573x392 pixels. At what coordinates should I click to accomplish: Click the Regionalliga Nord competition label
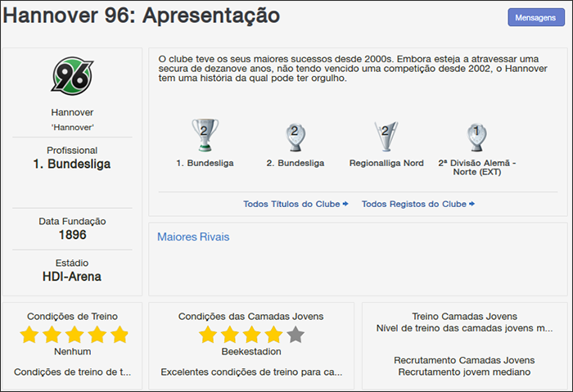point(386,164)
